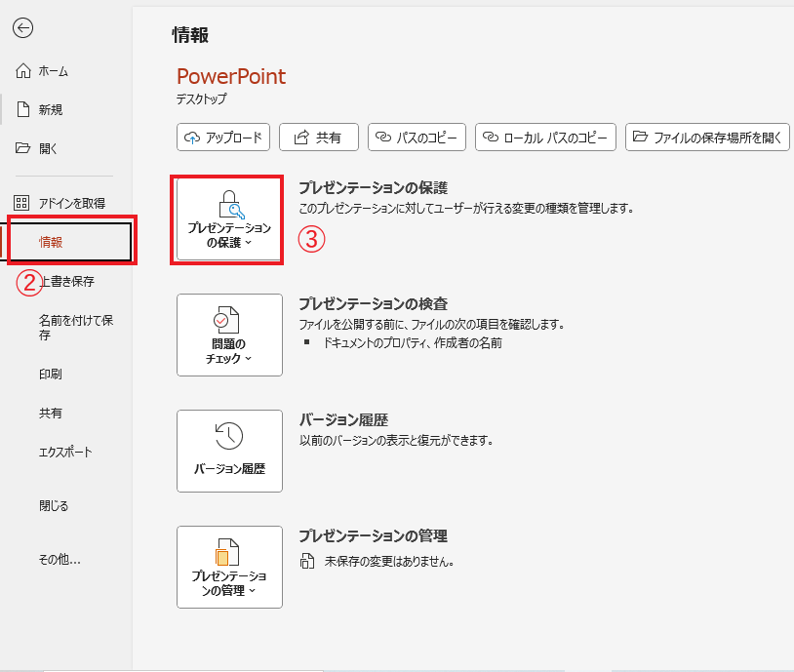Screen dimensions: 794x672
Task: Choose 名前を付けて保存 in the sidebar
Action: click(76, 328)
